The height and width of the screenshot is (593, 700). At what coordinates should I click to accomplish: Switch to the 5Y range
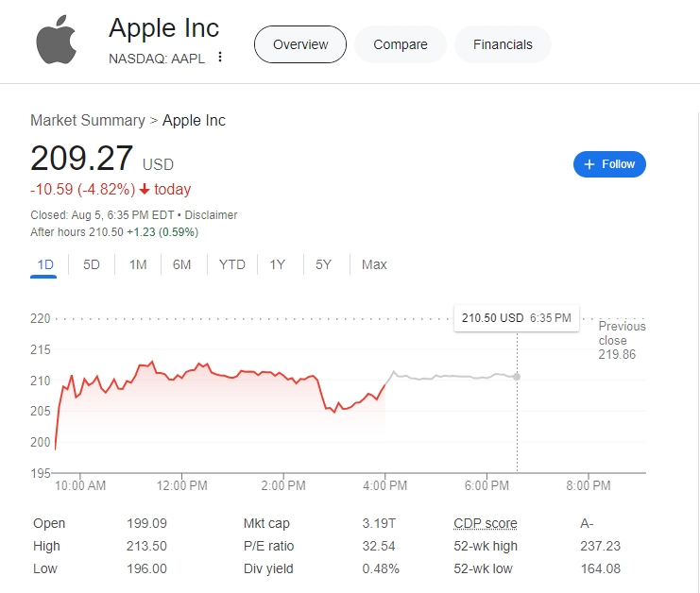323,265
